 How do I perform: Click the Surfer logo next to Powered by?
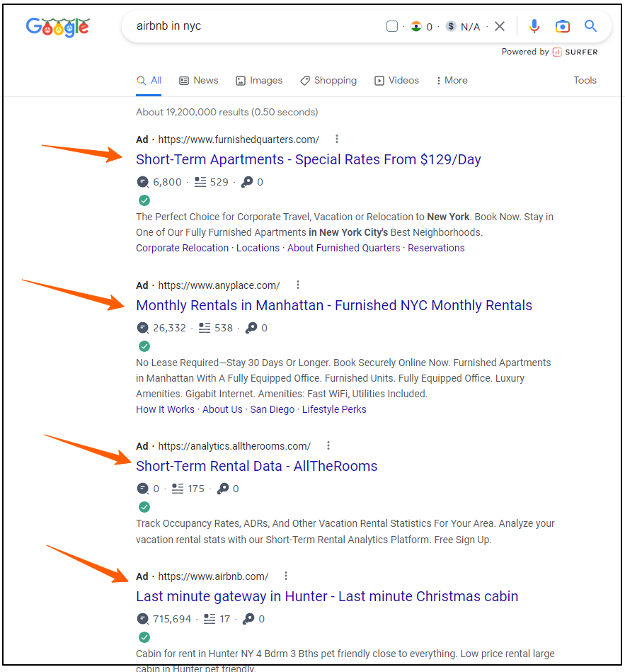coord(575,52)
